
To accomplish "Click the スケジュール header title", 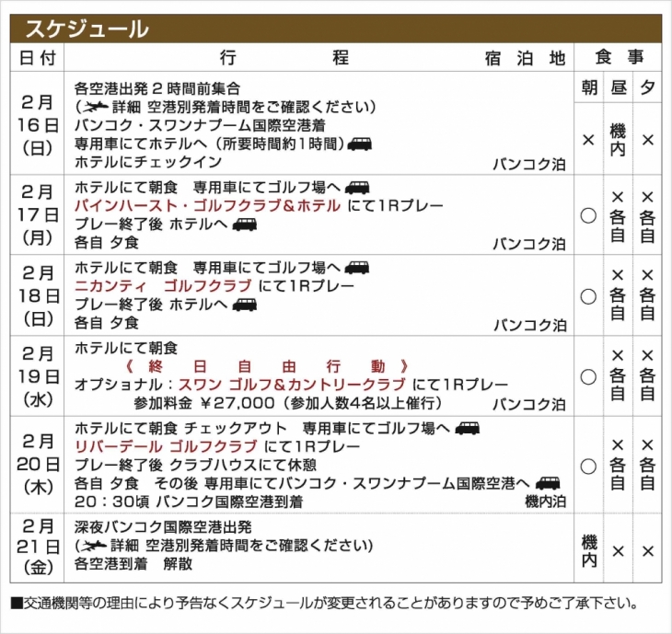I will click(87, 29).
